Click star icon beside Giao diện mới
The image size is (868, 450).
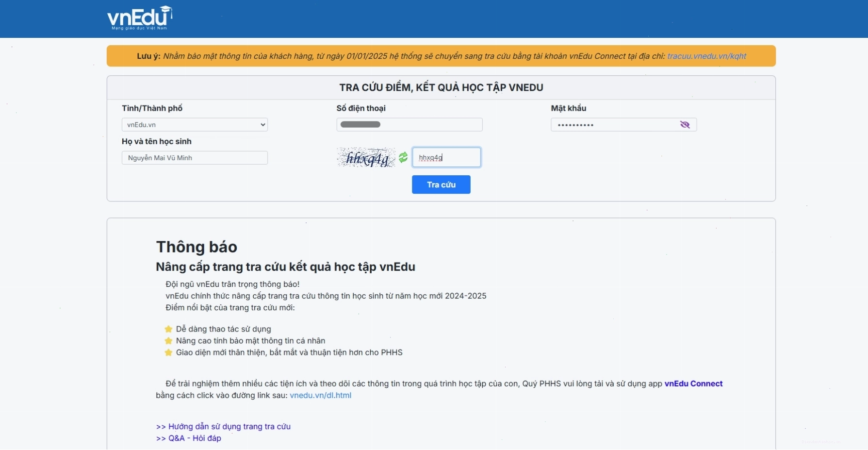(168, 352)
